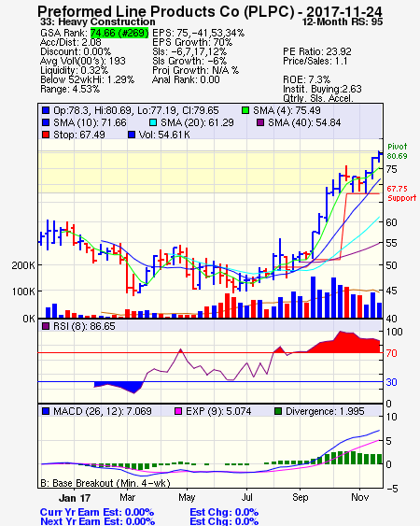Click the purple RSI (8) legend square
The width and height of the screenshot is (420, 526).
[46, 326]
